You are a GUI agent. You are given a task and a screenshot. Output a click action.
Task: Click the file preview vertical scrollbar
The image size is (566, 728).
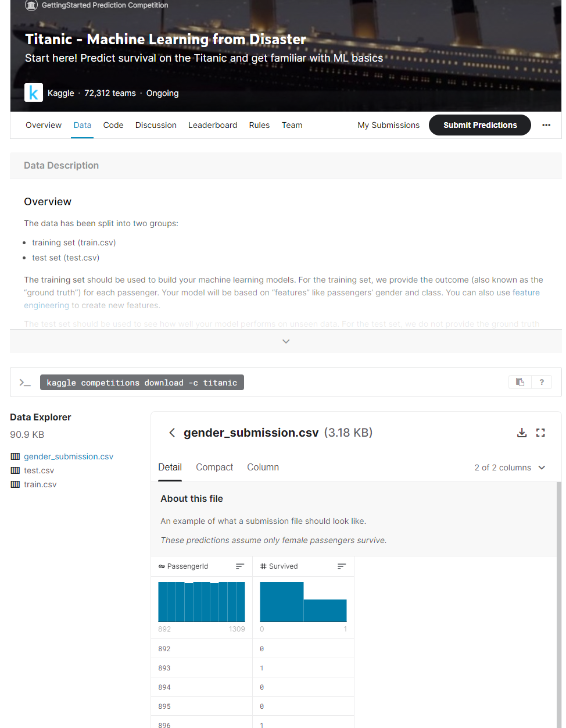pyautogui.click(x=559, y=605)
